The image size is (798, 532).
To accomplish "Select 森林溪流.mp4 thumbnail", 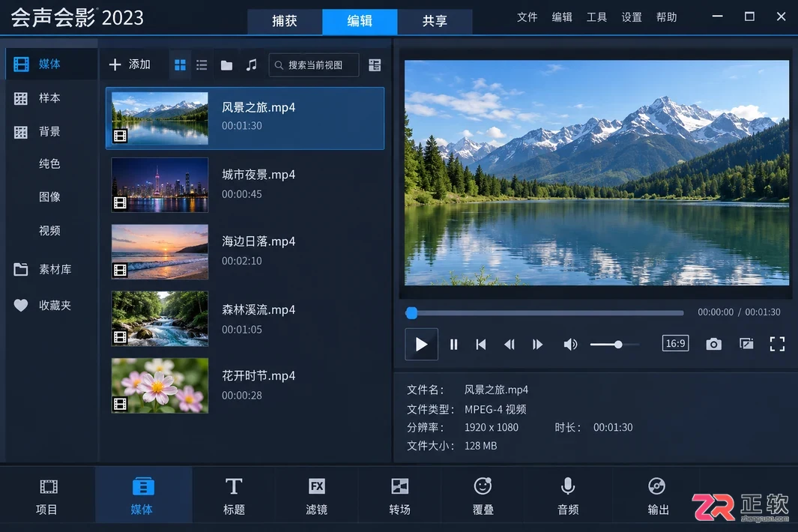I will (x=160, y=318).
